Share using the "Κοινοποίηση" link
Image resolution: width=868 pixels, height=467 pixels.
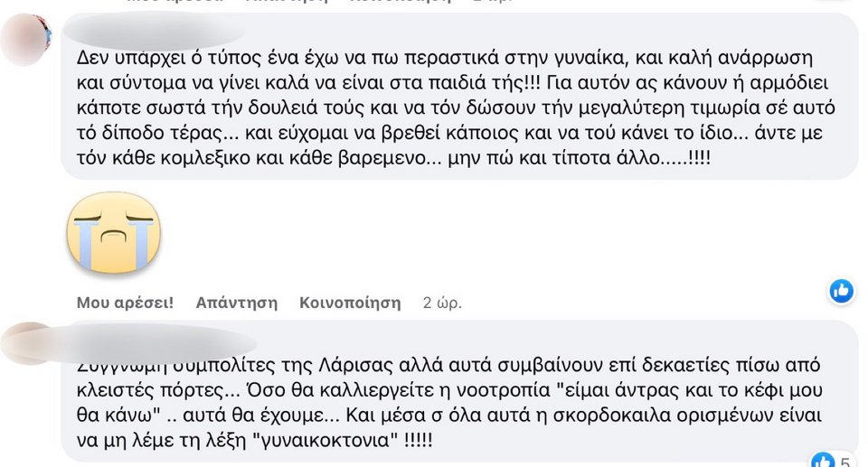[x=350, y=303]
